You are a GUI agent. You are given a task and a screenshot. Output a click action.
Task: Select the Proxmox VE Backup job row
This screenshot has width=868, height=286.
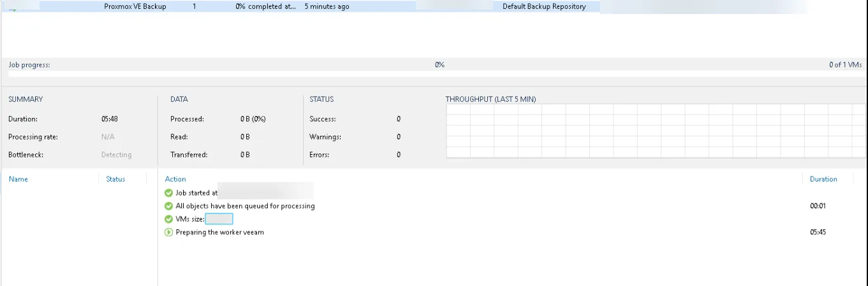tap(135, 6)
